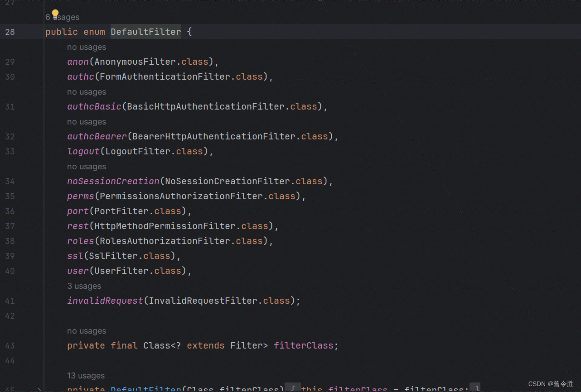Click RolesAuthorizationFilter class reference

165,241
